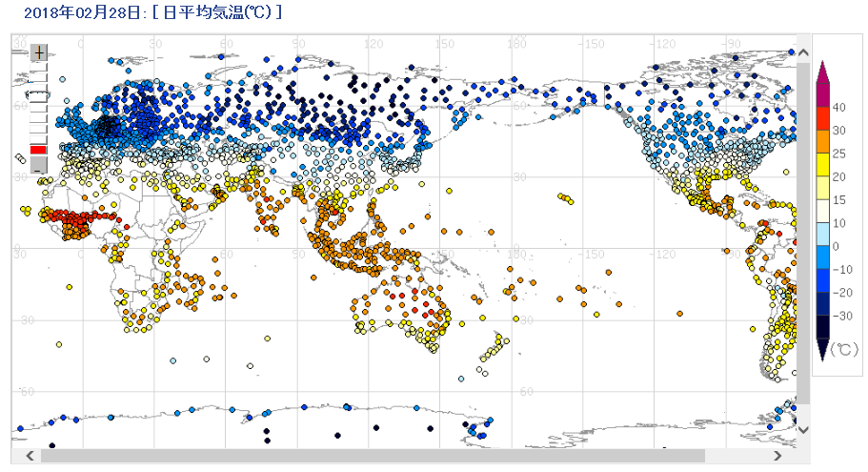The width and height of the screenshot is (868, 472).
Task: Click the red current zoom level marker
Action: 39,150
